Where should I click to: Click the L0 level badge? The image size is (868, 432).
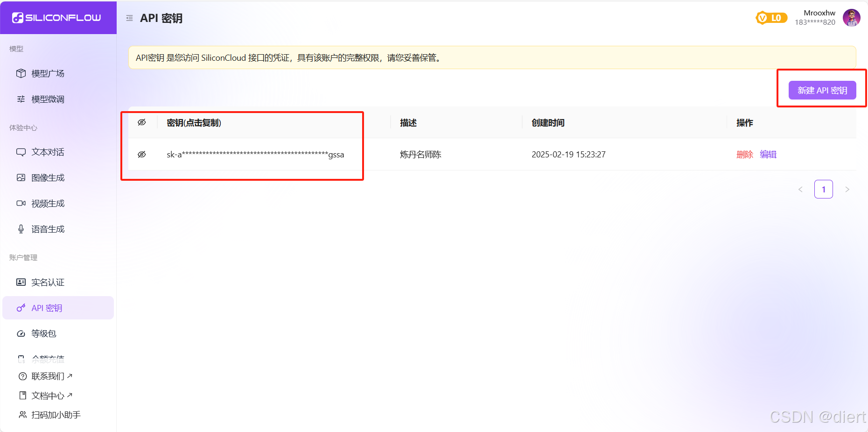771,18
